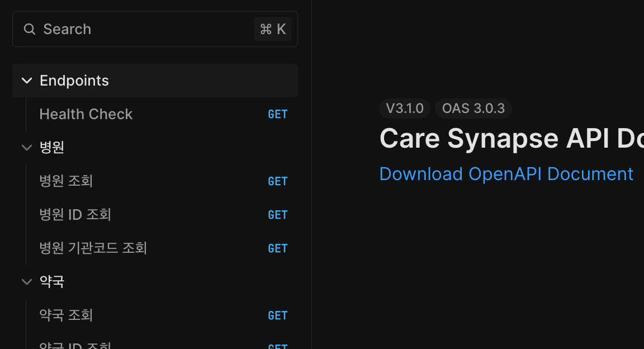
Task: Select the Endpoints section header label
Action: [x=74, y=81]
